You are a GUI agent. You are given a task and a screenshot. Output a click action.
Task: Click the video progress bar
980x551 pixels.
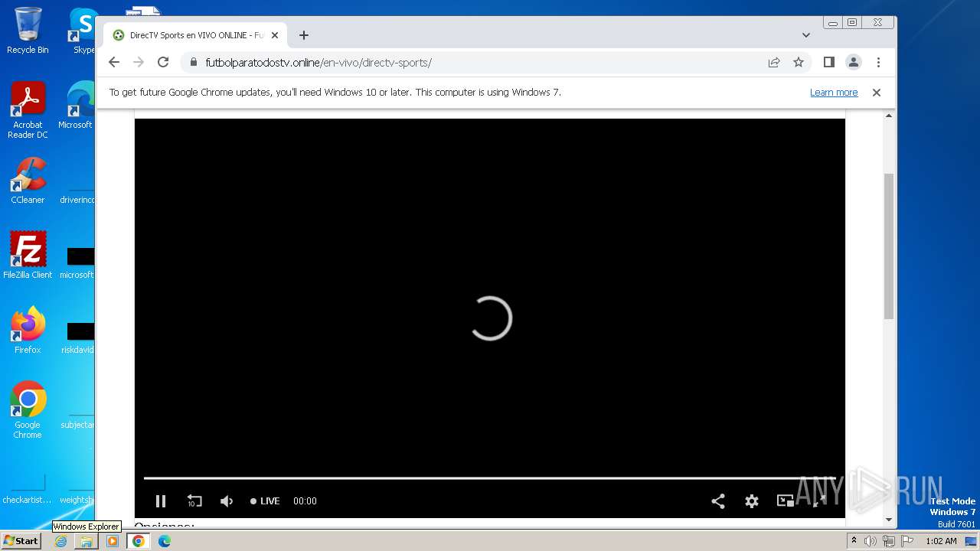pos(490,478)
